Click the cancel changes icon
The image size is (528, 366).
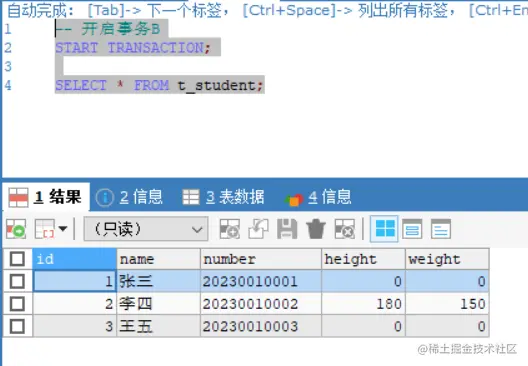click(344, 229)
